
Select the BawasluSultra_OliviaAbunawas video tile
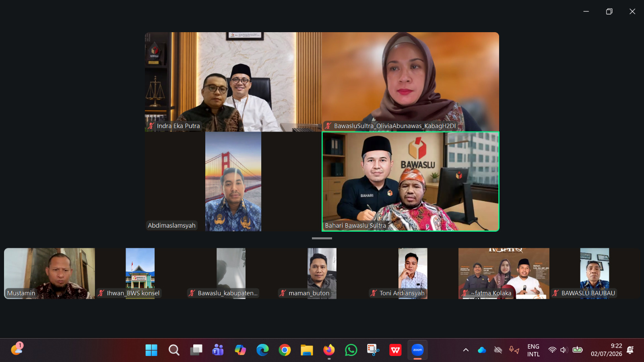point(411,82)
